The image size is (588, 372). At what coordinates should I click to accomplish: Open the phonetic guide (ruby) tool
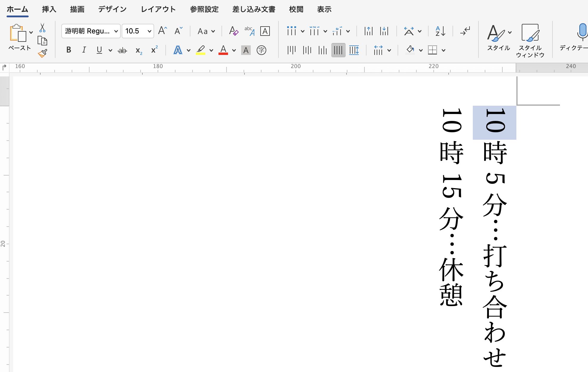250,31
